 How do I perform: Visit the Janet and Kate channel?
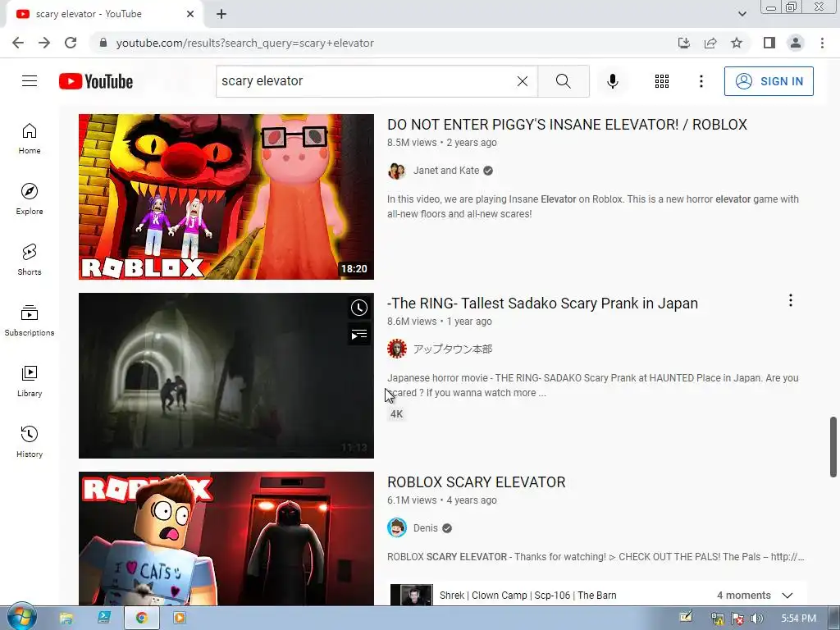point(446,171)
